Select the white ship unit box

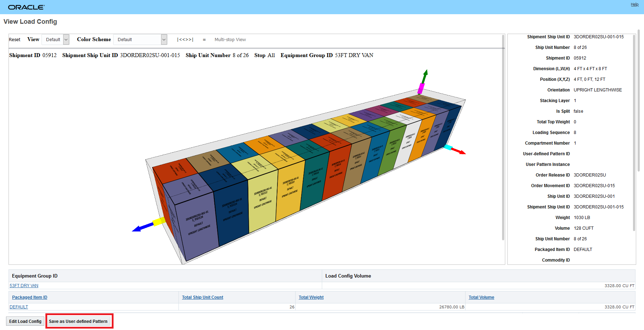tap(407, 144)
